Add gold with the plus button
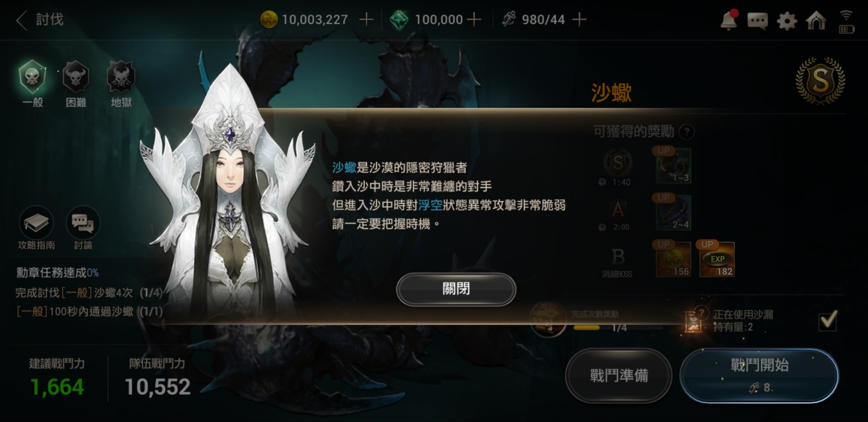Viewport: 868px width, 422px height. (366, 19)
